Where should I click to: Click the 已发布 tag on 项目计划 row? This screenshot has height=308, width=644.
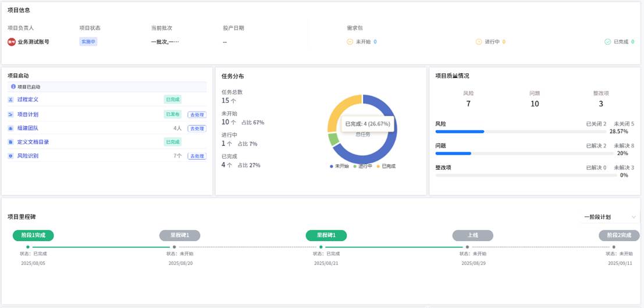coord(173,115)
